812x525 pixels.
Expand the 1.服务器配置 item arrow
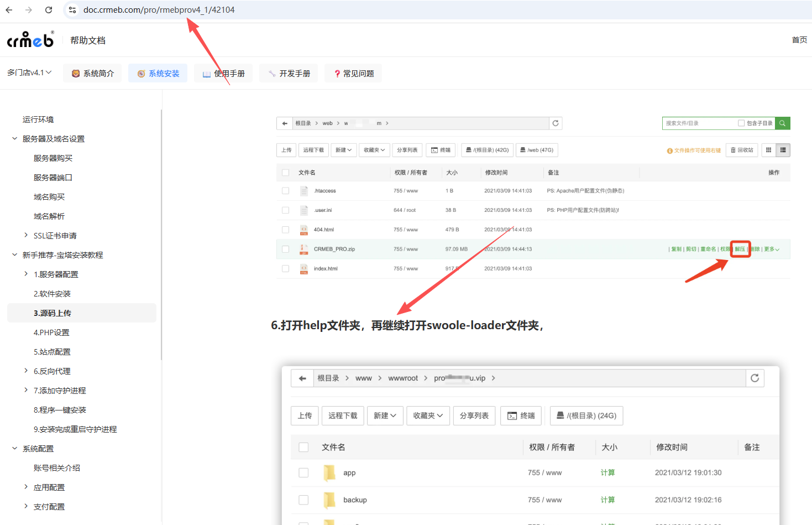[x=25, y=274]
